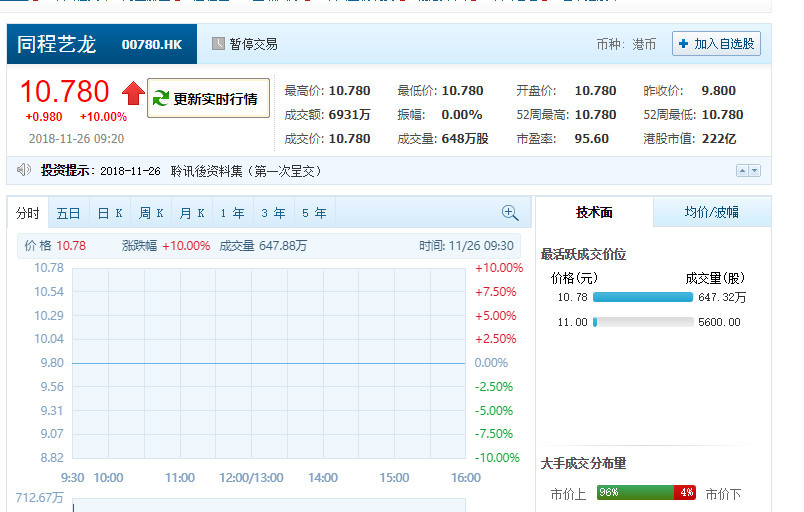Click the 最活跃成交价位 heading
The width and height of the screenshot is (804, 512).
[x=584, y=254]
